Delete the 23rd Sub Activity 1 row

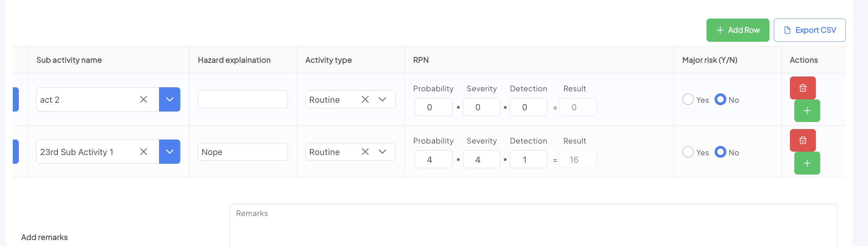(802, 140)
